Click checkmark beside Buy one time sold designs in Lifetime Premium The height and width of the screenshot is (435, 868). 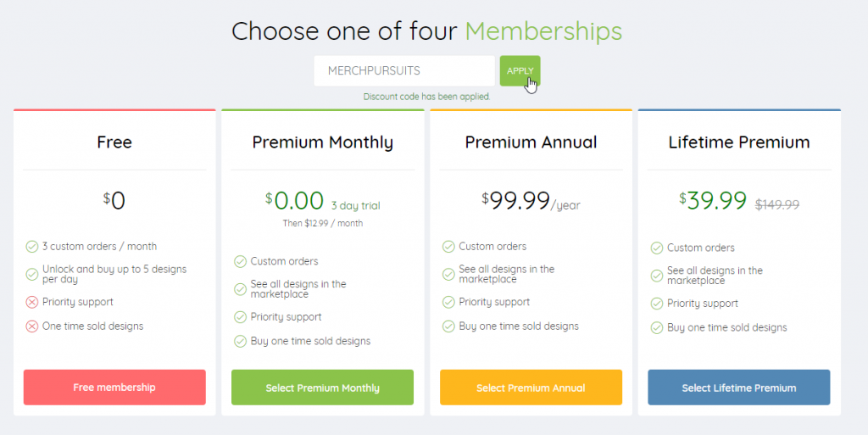pos(657,327)
